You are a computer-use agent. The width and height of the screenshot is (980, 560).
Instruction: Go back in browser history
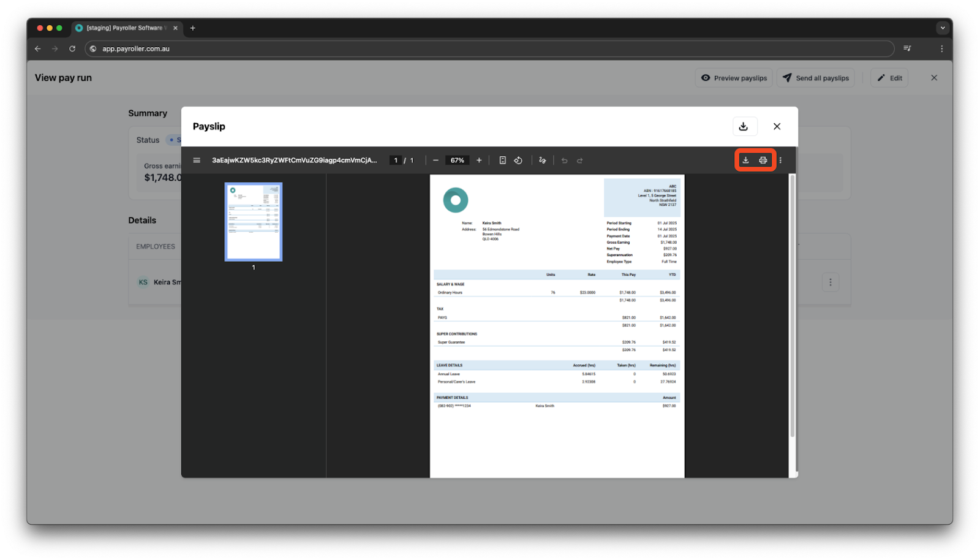(38, 49)
